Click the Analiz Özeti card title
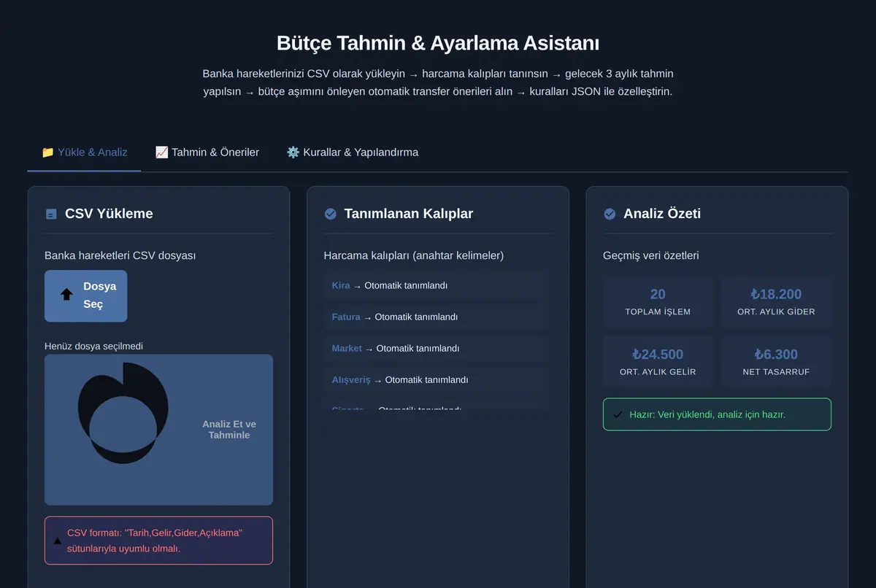Screen dimensions: 876x588 click(662, 214)
